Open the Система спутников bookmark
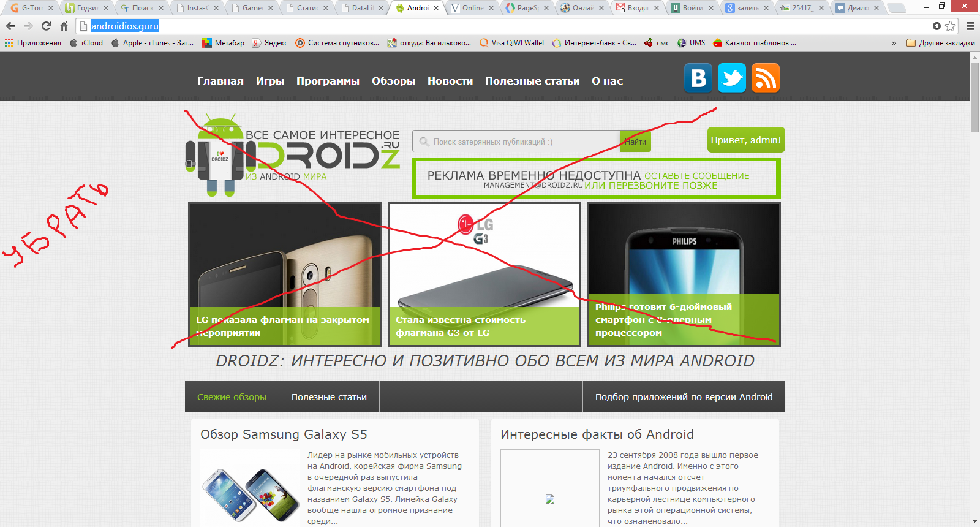980x527 pixels. pos(337,43)
